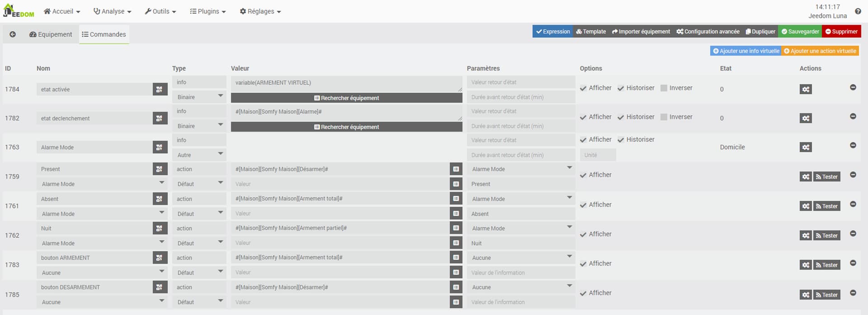Delete bouton DESARMEMENT with the minus icon
Viewport: 868px width, 315px height.
853,293
